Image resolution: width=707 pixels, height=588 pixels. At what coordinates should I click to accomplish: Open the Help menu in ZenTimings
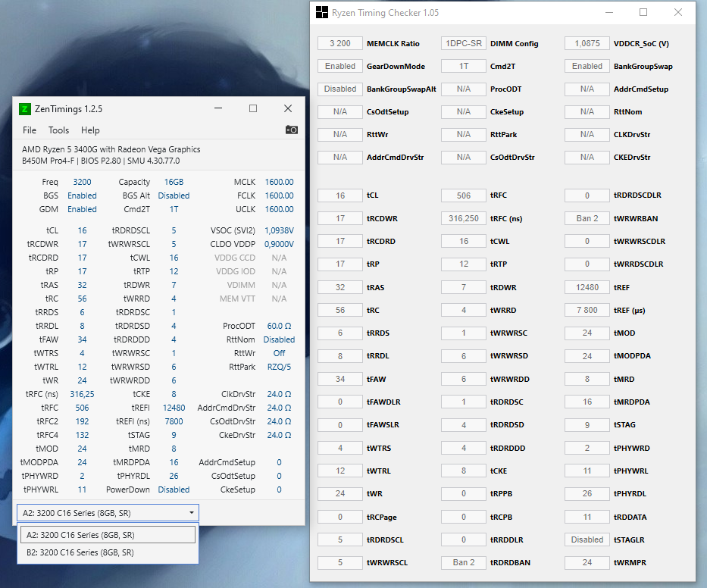pos(90,130)
